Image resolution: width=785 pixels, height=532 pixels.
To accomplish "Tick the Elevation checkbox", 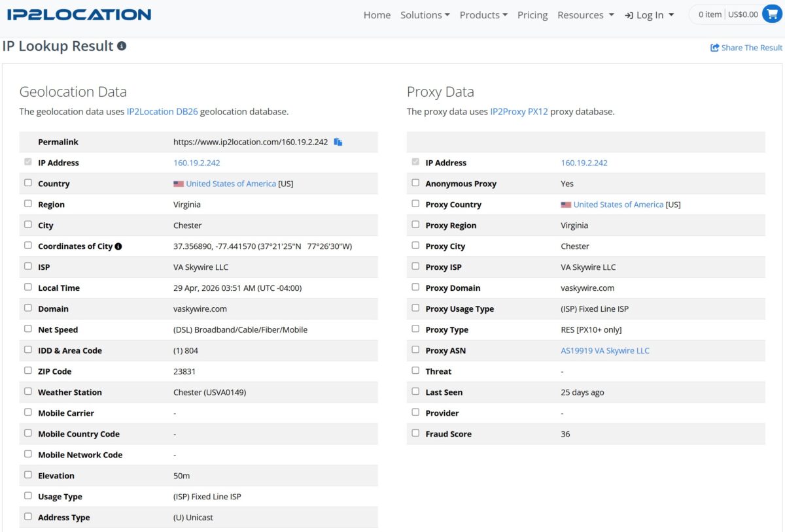I will click(x=28, y=475).
